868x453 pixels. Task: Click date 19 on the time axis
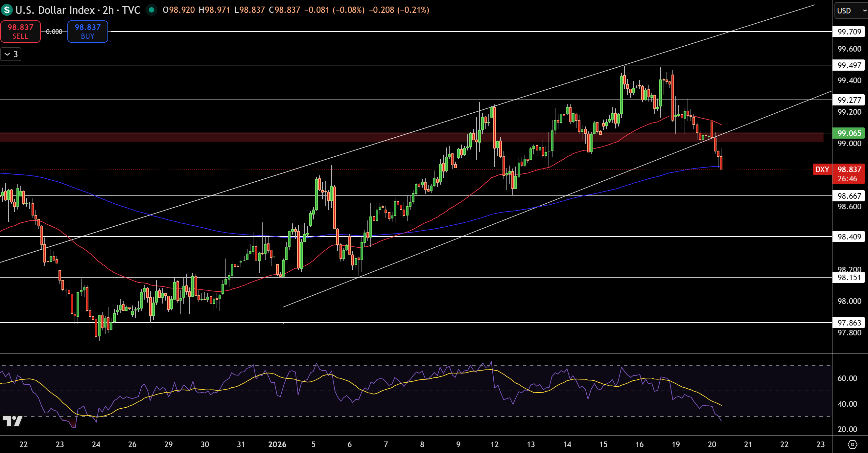676,444
